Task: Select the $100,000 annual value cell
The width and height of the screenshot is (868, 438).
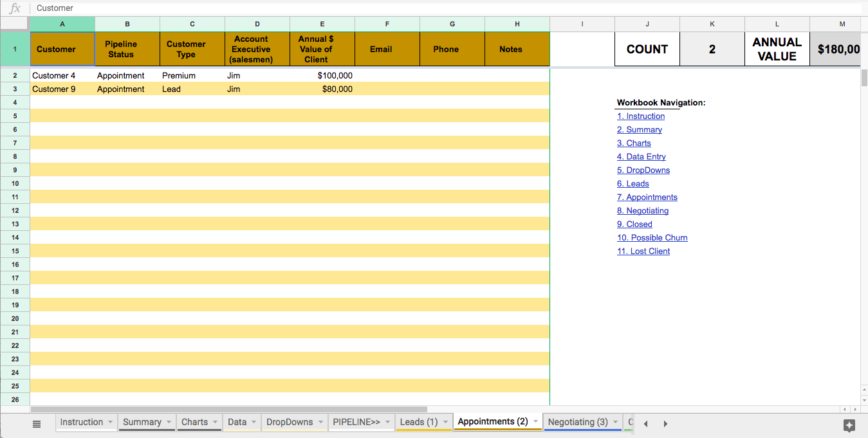Action: [x=322, y=75]
